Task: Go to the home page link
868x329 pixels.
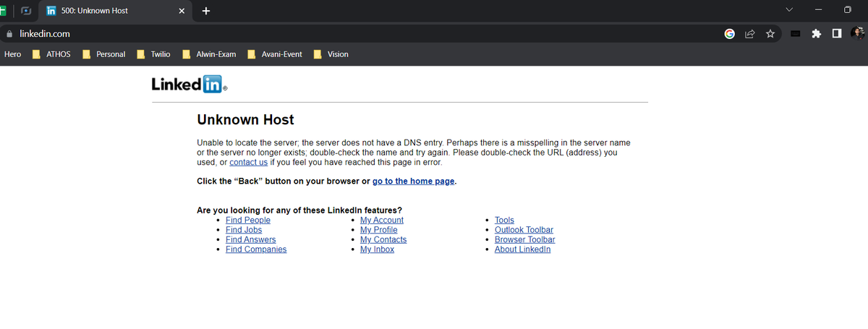Action: point(414,181)
